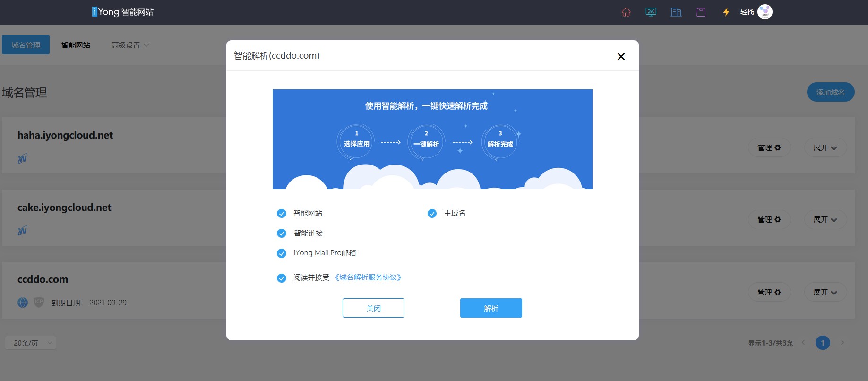The image size is (868, 381).
Task: Click the 智能解析 banner image
Action: (432, 139)
